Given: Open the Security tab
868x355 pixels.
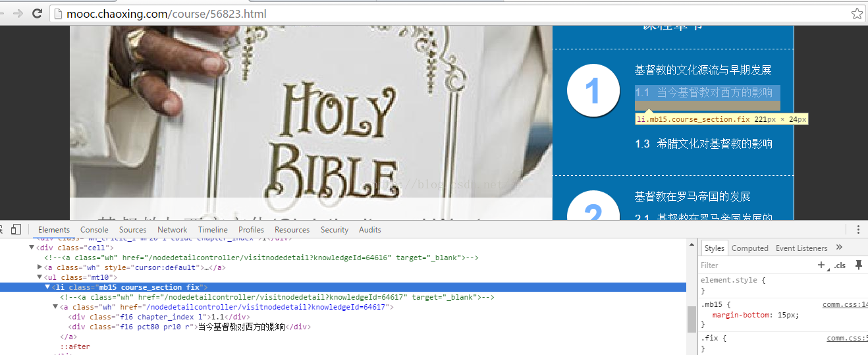Looking at the screenshot, I should coord(335,230).
